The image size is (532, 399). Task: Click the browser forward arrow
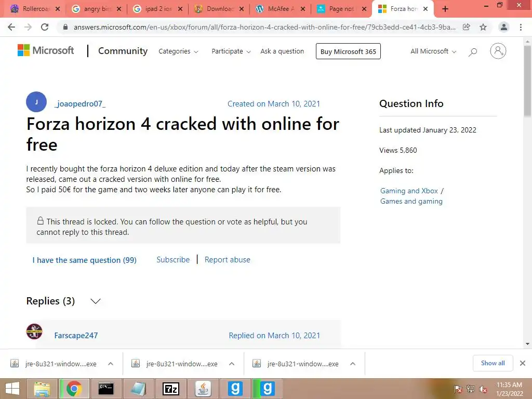(x=28, y=27)
